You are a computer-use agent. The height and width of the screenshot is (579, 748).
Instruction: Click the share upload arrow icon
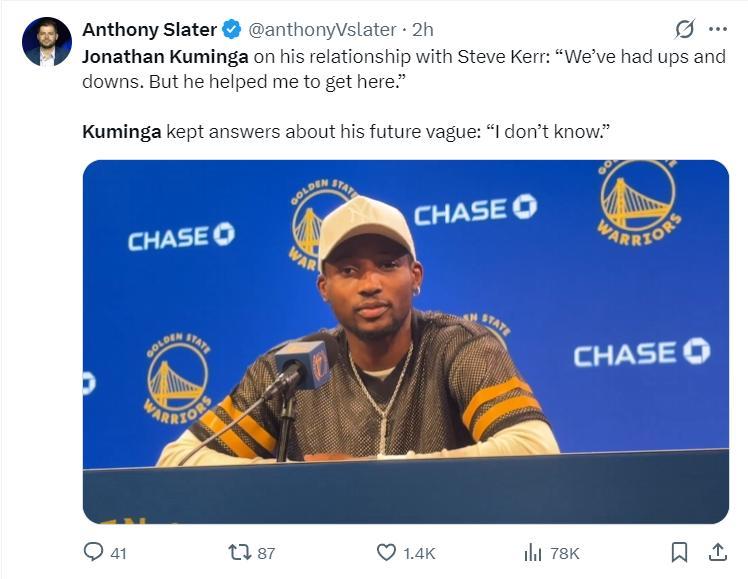tap(717, 552)
